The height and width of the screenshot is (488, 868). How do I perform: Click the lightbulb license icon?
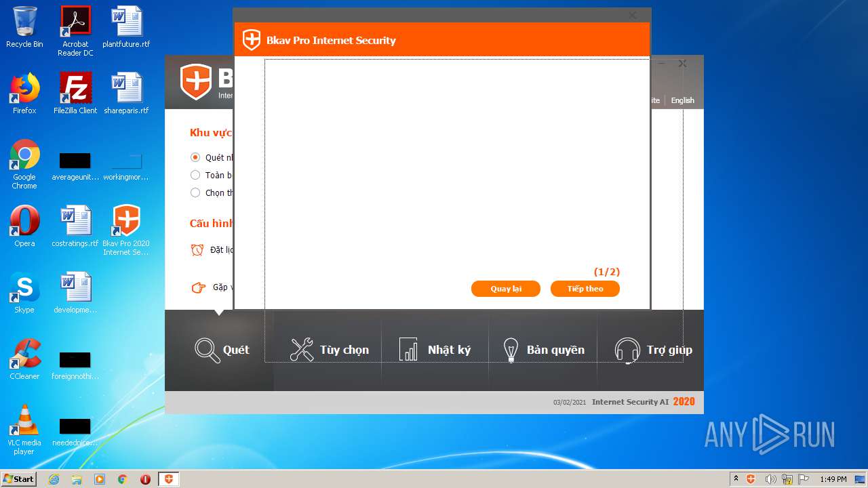(x=511, y=350)
